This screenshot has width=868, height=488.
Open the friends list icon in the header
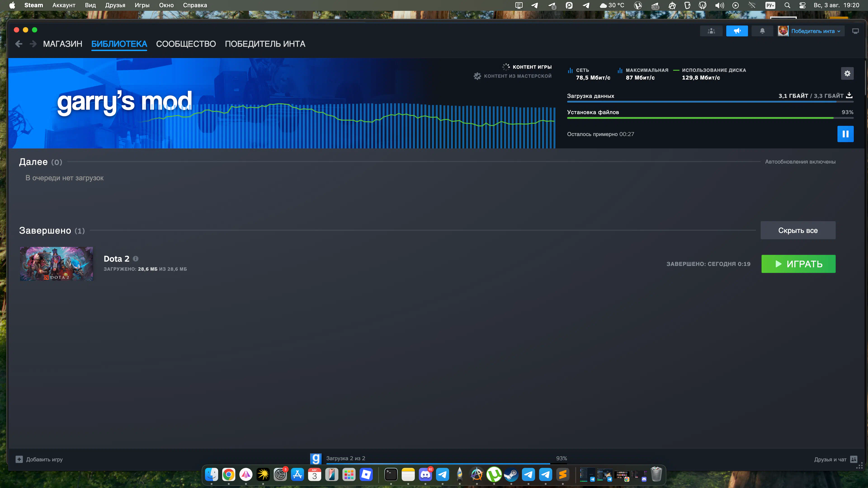[711, 31]
